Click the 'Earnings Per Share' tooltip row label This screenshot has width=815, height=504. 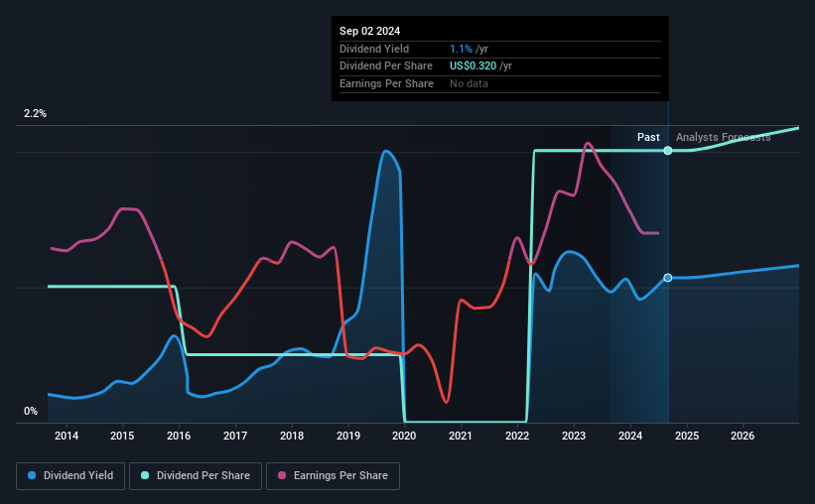tap(386, 83)
